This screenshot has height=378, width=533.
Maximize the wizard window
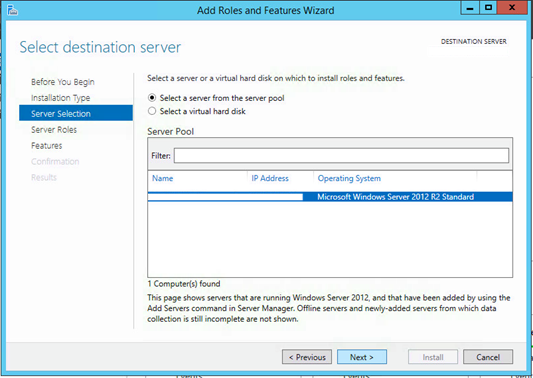click(488, 8)
